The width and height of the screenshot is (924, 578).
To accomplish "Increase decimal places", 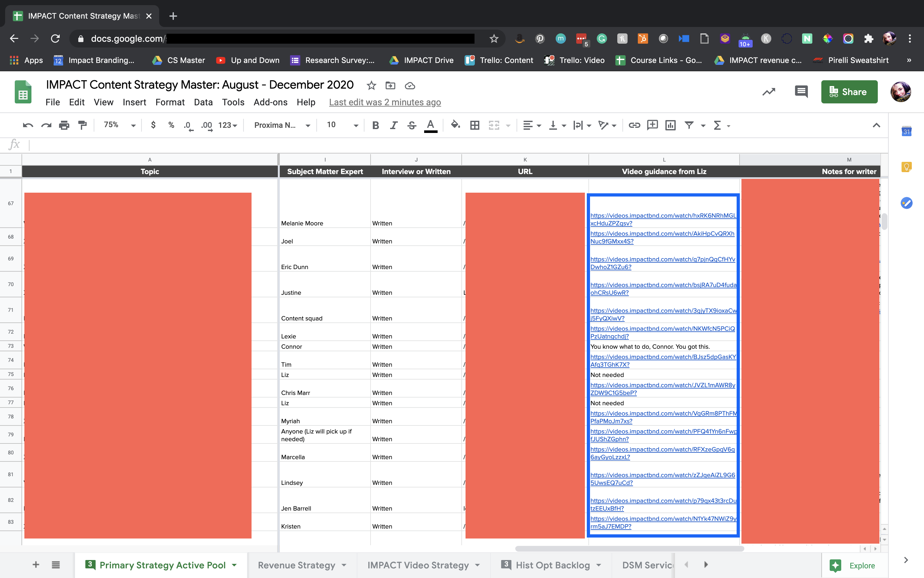I will click(207, 125).
